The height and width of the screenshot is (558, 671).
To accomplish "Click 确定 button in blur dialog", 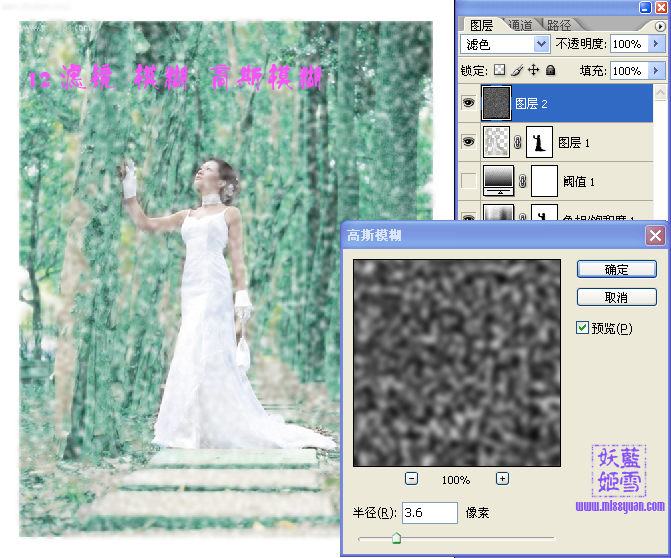I will [616, 270].
